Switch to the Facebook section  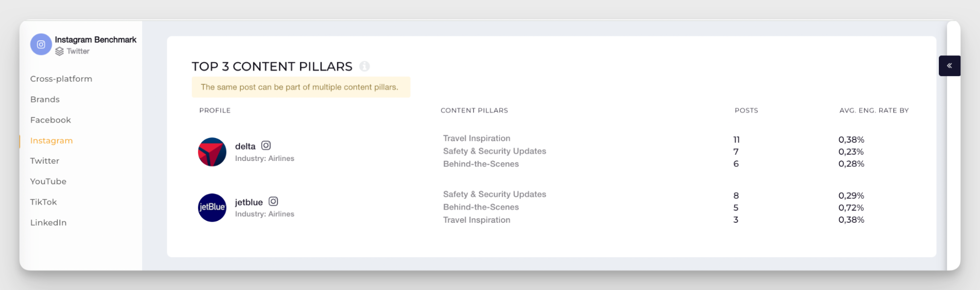click(50, 119)
